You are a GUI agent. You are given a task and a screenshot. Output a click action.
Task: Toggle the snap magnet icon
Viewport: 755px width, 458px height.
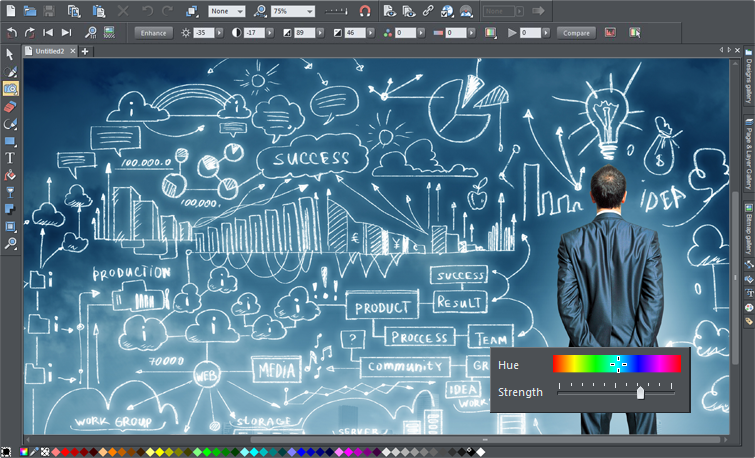click(365, 11)
